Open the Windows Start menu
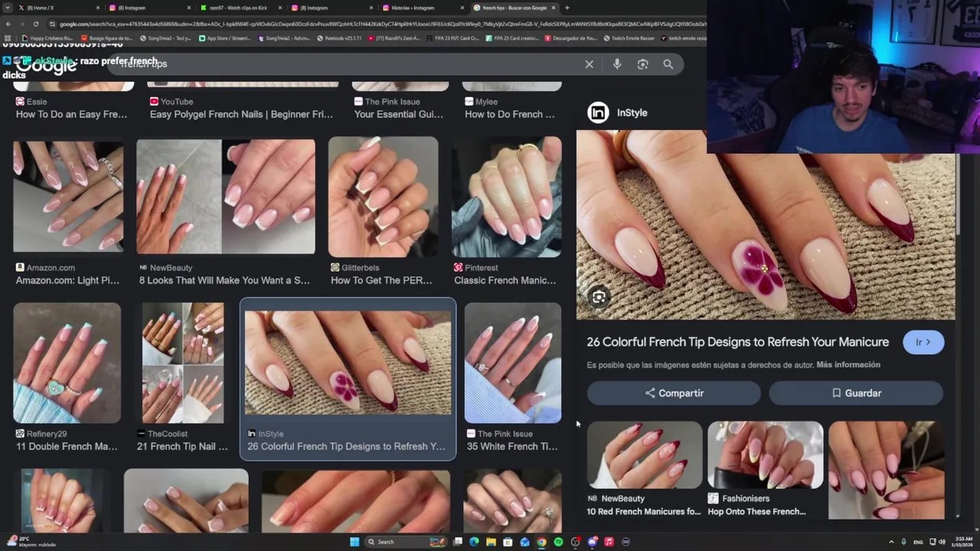The height and width of the screenshot is (551, 980). (x=354, y=542)
